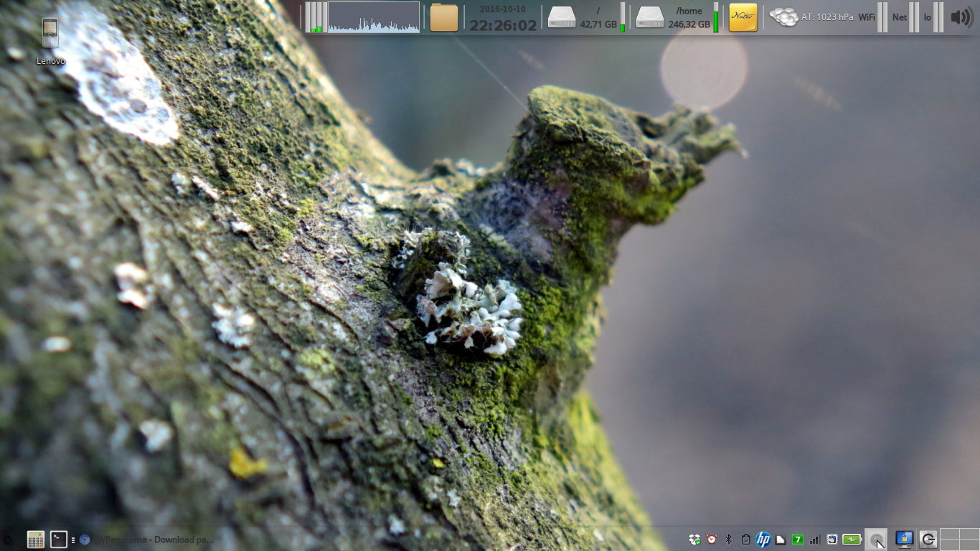Click the clock showing 22:26:02
This screenshot has width=980, height=551.
[x=503, y=25]
